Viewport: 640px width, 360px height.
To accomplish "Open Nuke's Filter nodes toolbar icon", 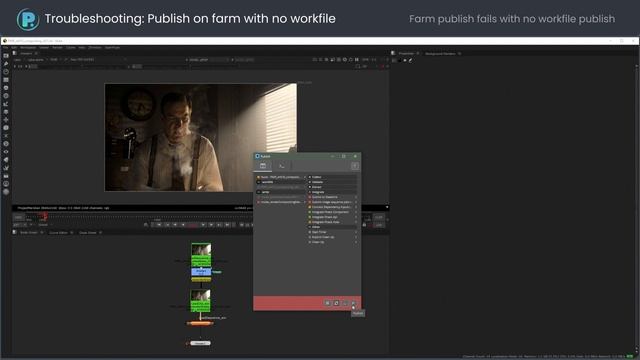I will coord(6,96).
